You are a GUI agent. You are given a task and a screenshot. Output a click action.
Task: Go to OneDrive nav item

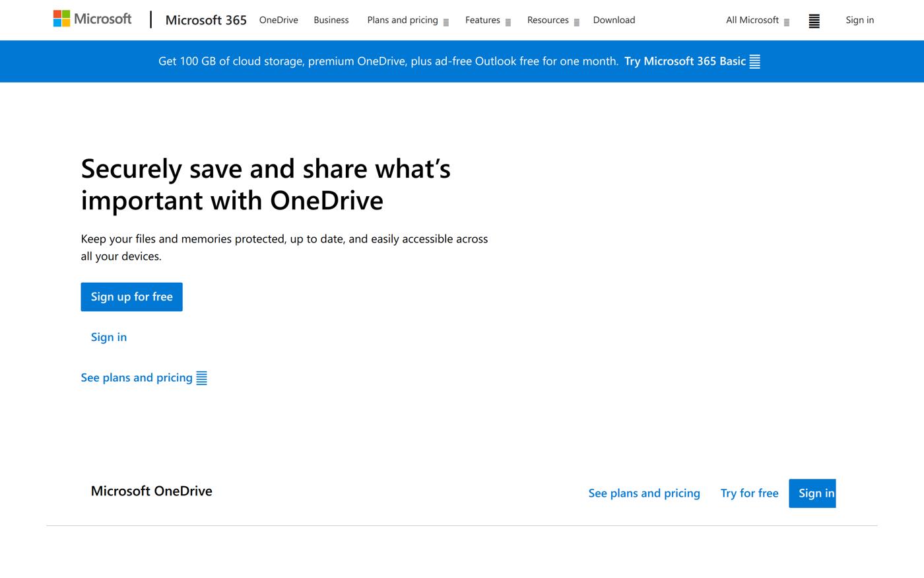click(x=279, y=20)
